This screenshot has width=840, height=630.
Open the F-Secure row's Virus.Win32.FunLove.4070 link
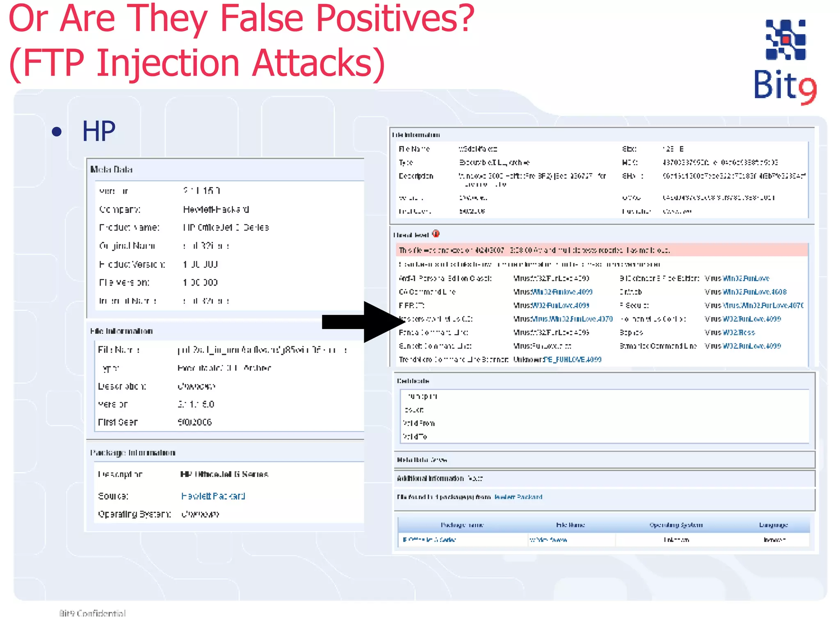tap(763, 305)
